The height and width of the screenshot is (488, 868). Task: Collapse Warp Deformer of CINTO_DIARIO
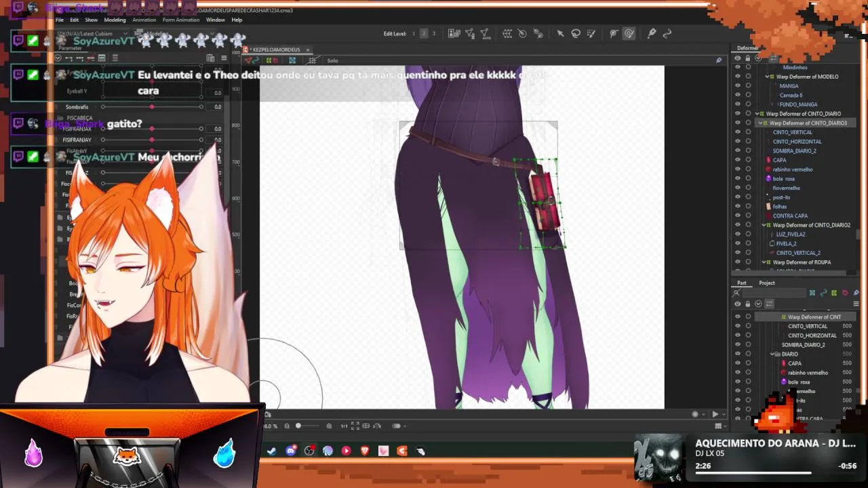[757, 114]
